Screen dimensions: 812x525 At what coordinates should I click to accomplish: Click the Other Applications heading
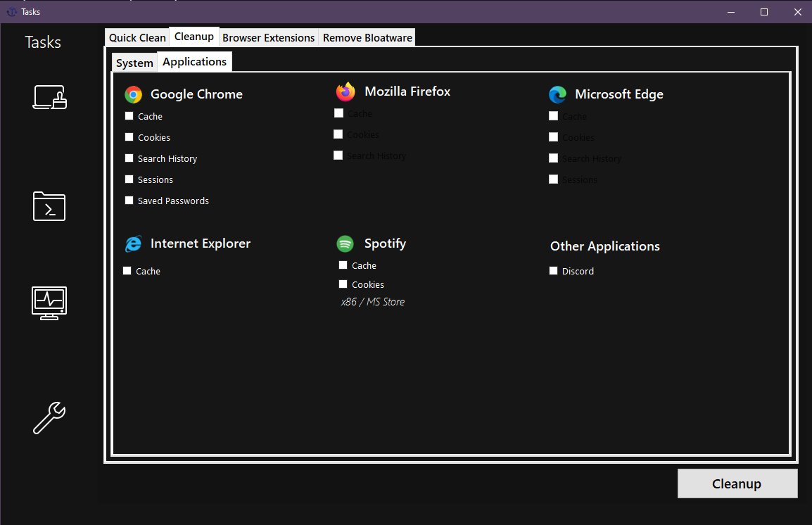pos(605,246)
